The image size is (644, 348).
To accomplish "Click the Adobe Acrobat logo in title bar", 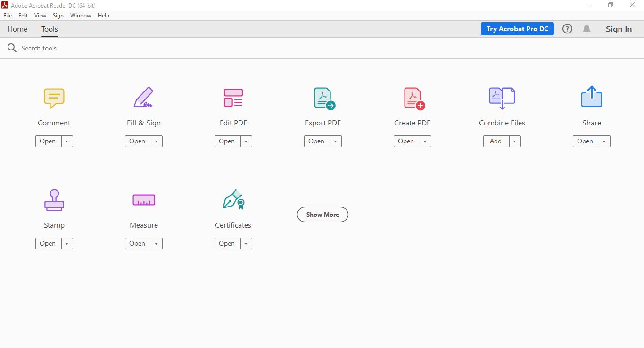I will [x=5, y=5].
